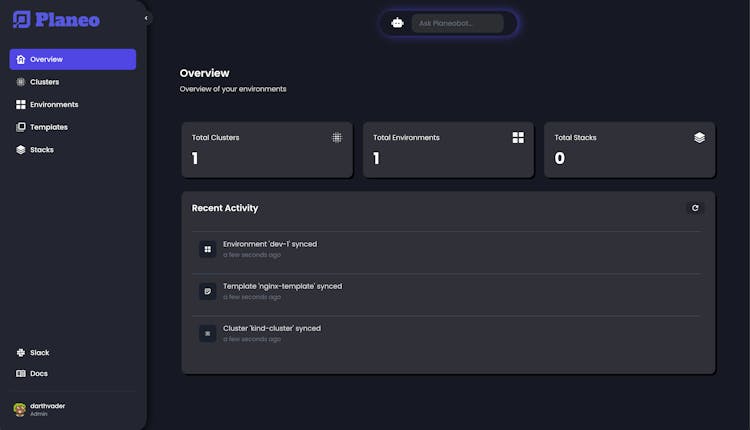The height and width of the screenshot is (430, 750).
Task: Open the Docs link
Action: (38, 373)
